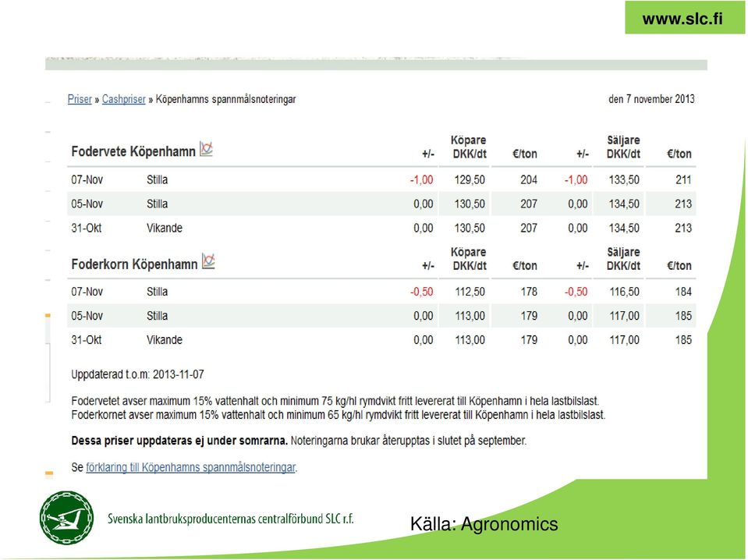Select the Foderkorn Köpenhamn heading
Screen dimensions: 748x560
(x=134, y=264)
